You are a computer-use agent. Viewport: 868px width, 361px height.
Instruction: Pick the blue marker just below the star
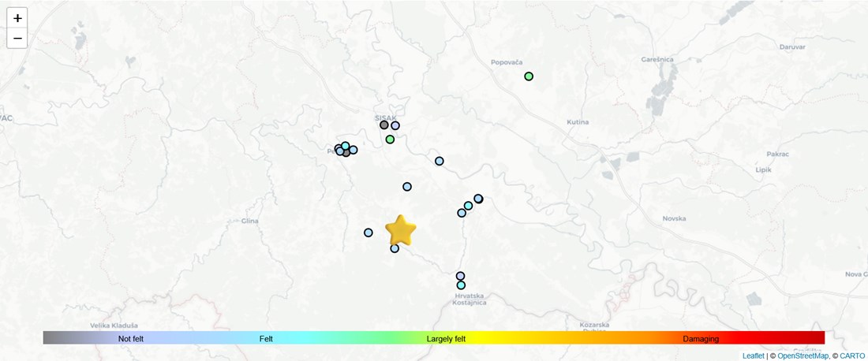click(395, 248)
